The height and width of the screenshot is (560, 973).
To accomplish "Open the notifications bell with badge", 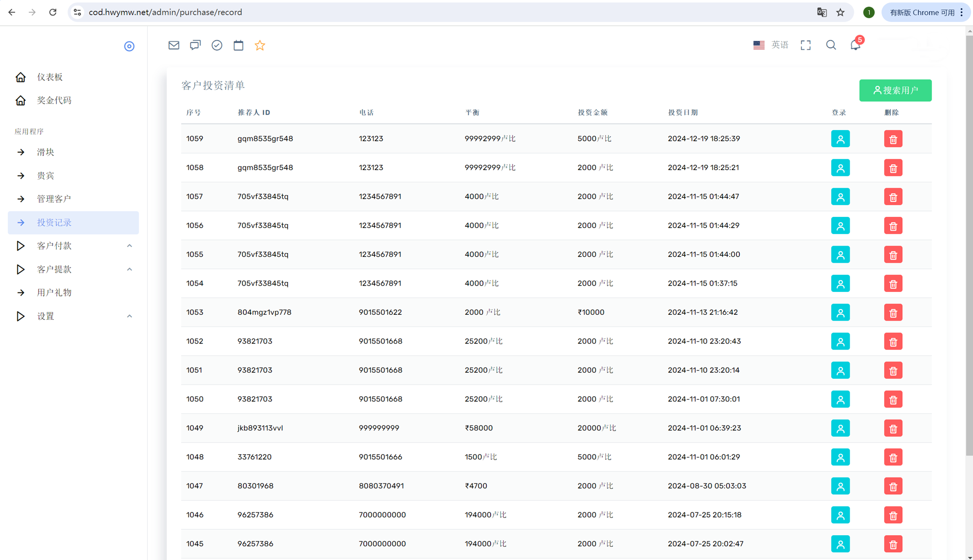I will click(x=855, y=45).
